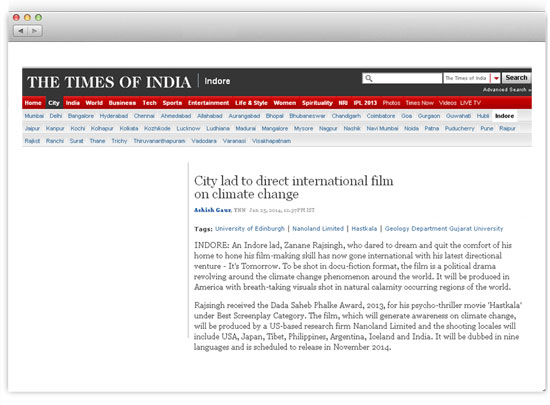The width and height of the screenshot is (550, 405).
Task: Select Kolkata city link
Action: [129, 128]
